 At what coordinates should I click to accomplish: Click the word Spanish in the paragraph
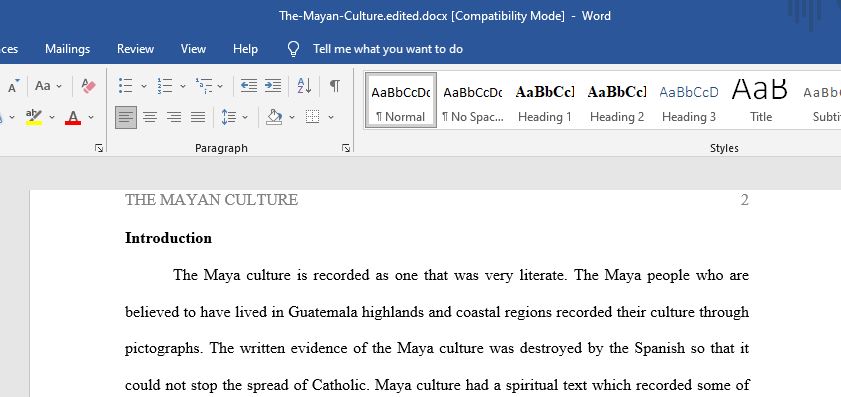tap(660, 348)
